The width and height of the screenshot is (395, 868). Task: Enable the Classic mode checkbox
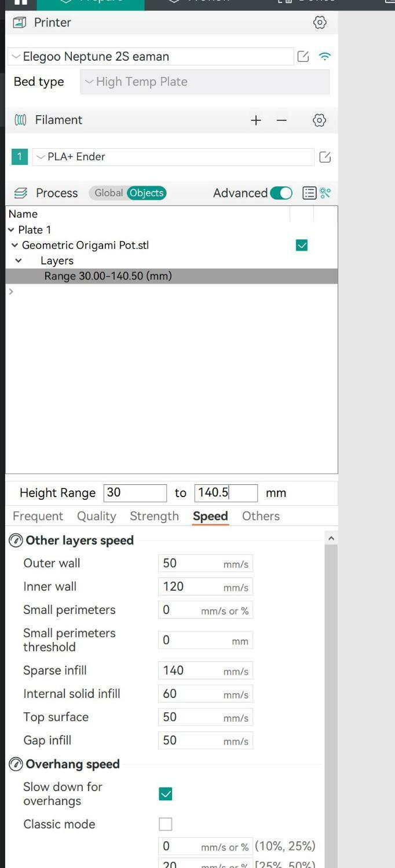coord(166,824)
